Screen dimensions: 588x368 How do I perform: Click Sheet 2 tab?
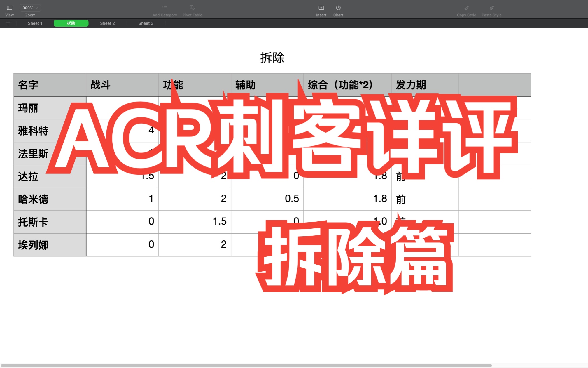tap(107, 23)
